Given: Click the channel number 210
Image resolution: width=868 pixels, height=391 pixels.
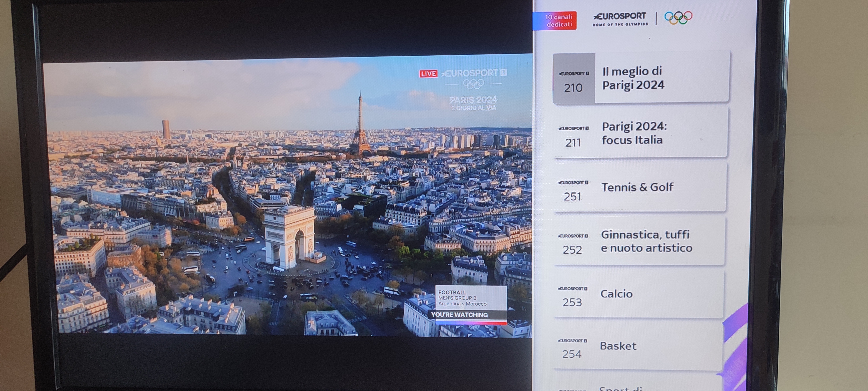Looking at the screenshot, I should (573, 88).
